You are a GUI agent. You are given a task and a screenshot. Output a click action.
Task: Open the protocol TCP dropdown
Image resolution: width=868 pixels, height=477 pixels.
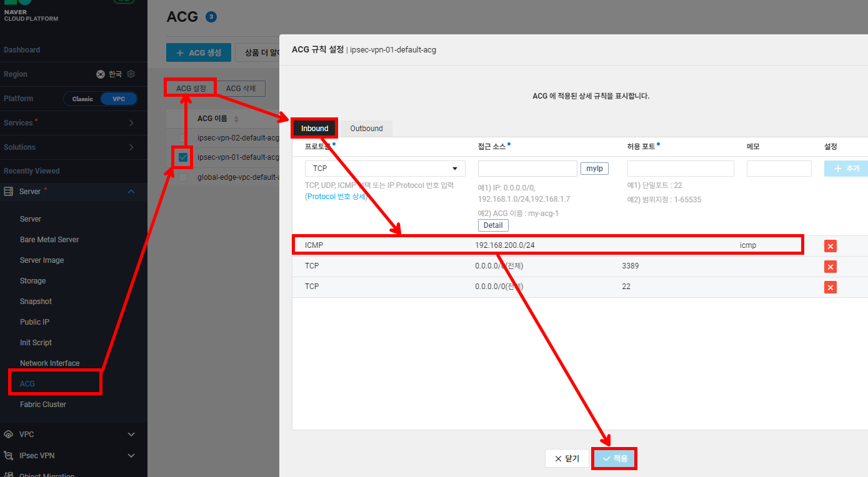(385, 169)
